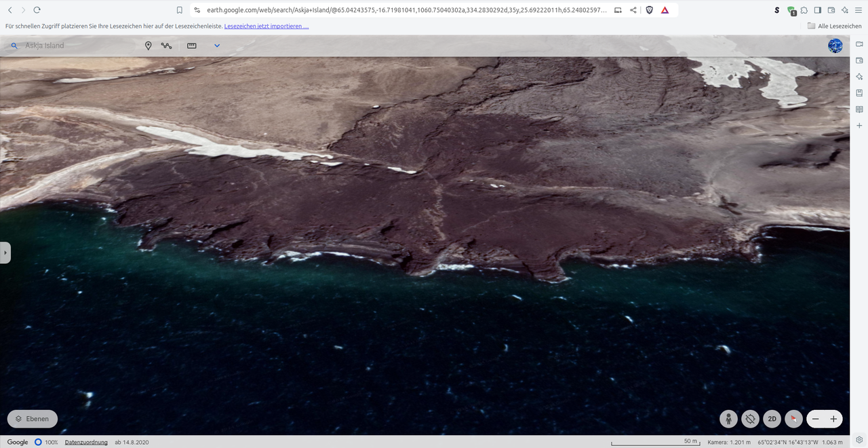Image resolution: width=868 pixels, height=448 pixels.
Task: Click the imagery date ab 14.8.2020
Action: 132,442
